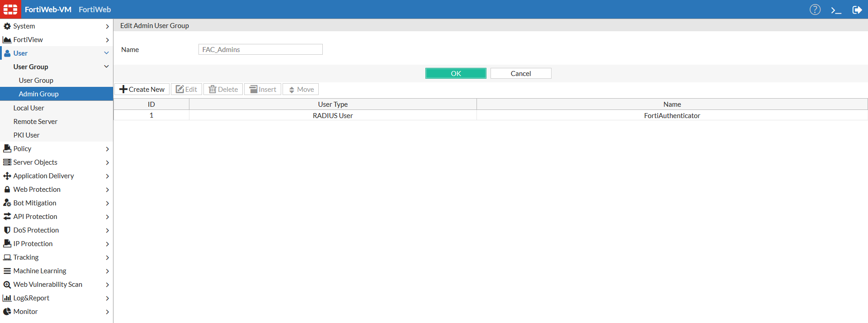
Task: Click the IP Protection icon
Action: [x=7, y=243]
